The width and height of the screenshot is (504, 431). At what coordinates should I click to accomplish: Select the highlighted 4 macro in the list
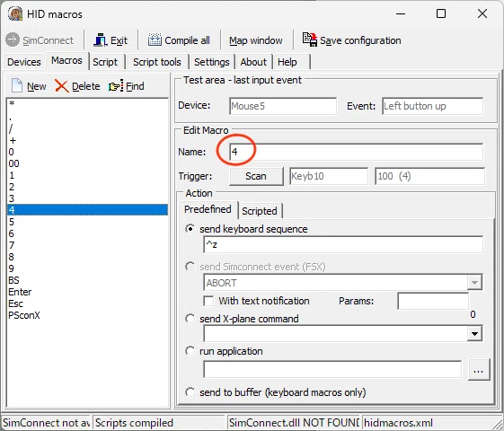click(x=87, y=210)
